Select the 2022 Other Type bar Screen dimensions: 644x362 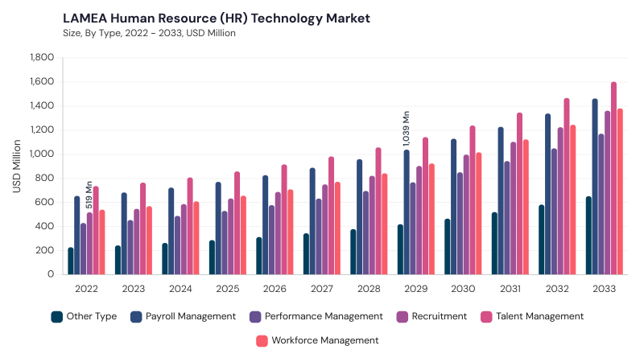tap(71, 261)
